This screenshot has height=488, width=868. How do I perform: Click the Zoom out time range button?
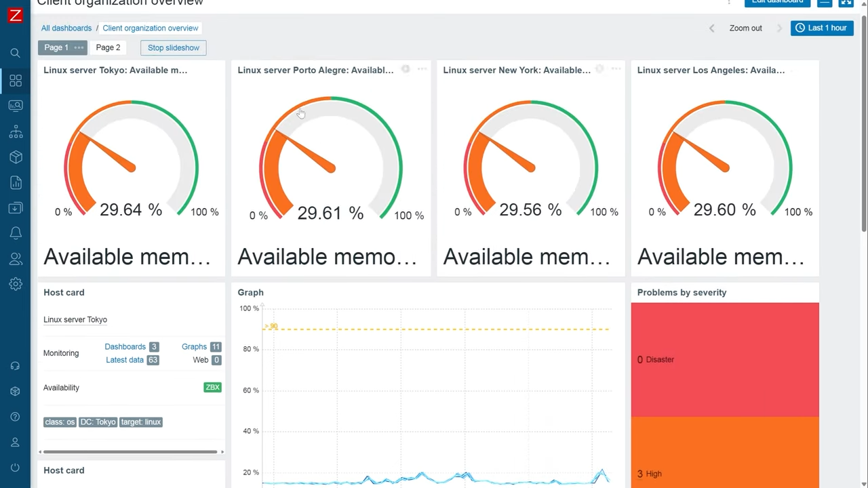[745, 28]
